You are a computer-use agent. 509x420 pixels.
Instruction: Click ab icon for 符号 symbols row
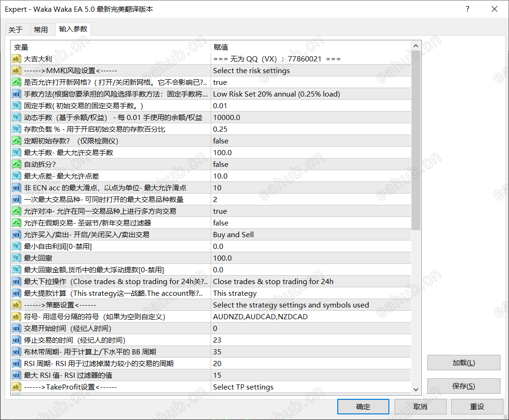click(x=16, y=316)
